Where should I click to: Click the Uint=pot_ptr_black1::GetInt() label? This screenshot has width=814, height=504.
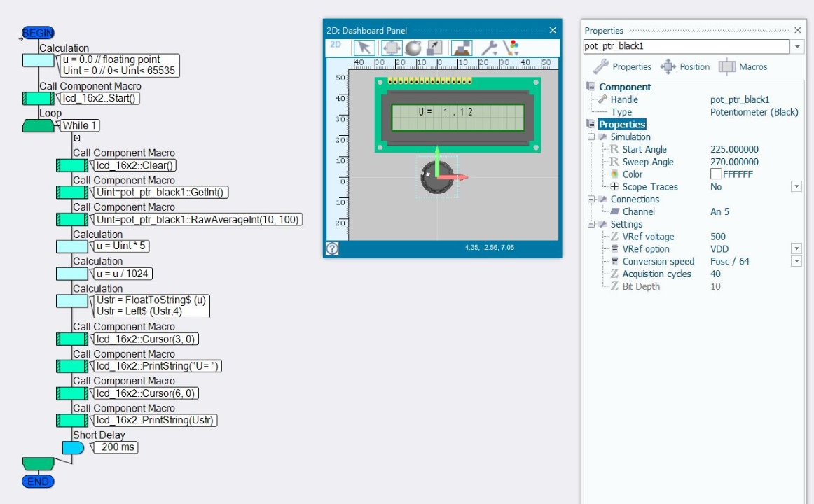(160, 192)
